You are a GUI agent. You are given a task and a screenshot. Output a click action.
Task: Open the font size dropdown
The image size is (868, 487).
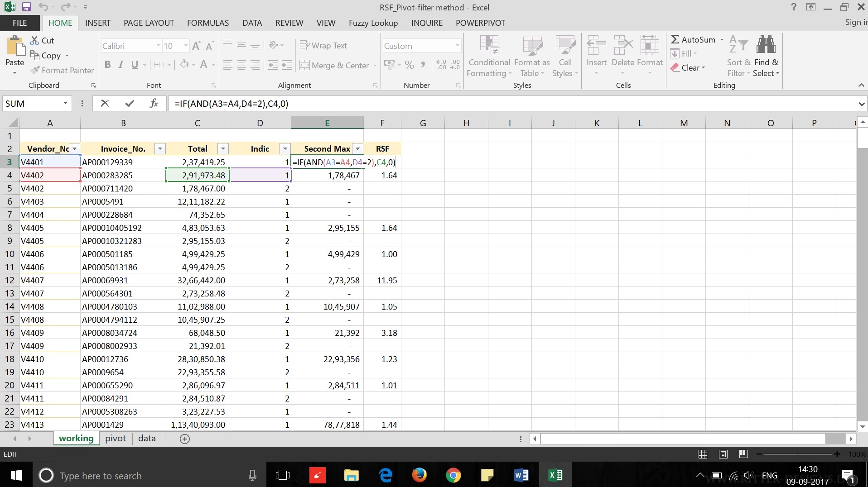coord(186,46)
